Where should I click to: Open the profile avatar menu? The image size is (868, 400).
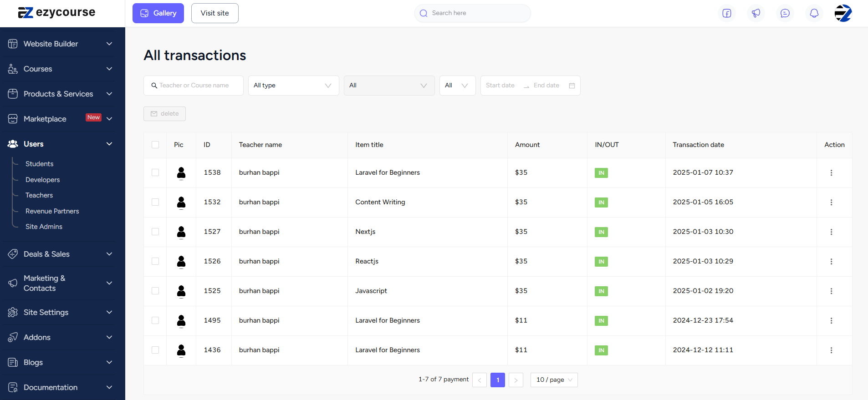coord(843,13)
